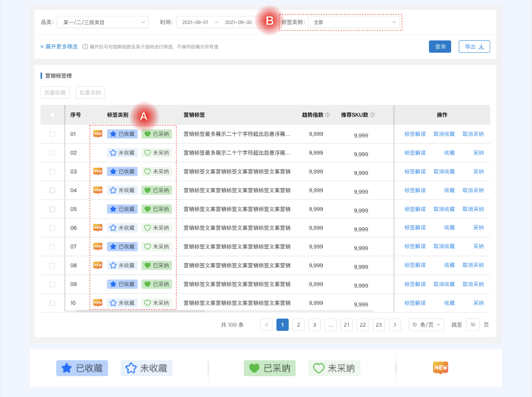The image size is (532, 397).
Task: Check the checkbox for row 06
Action: click(52, 228)
